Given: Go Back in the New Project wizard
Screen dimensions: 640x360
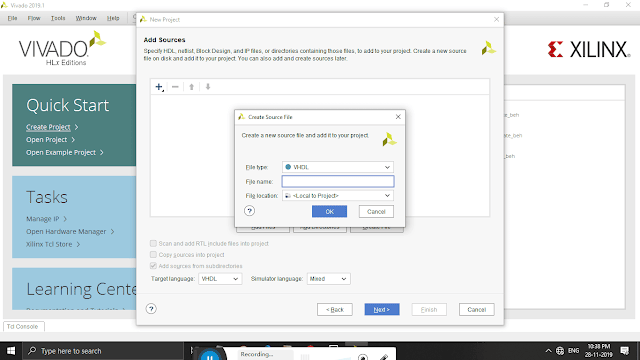Looking at the screenshot, I should coord(335,309).
